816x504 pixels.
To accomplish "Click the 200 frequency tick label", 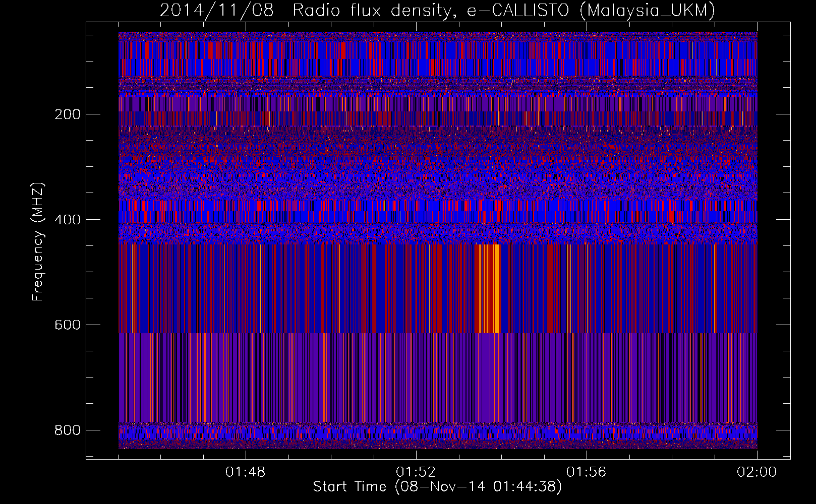I will tap(68, 114).
